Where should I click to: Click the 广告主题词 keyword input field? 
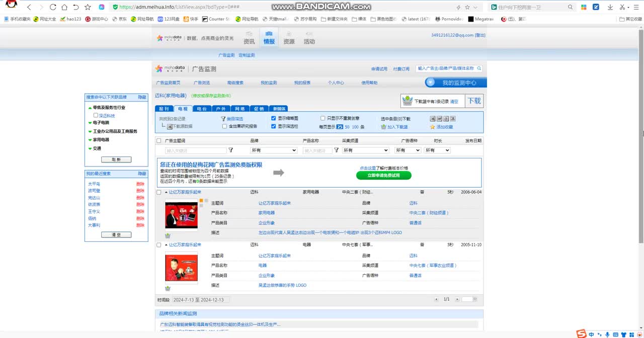pos(196,150)
